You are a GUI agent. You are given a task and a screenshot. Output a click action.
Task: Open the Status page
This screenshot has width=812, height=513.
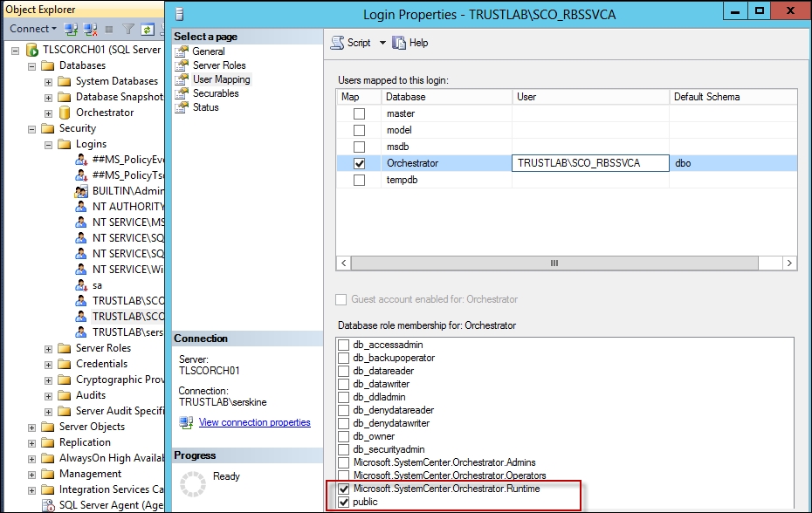[205, 107]
